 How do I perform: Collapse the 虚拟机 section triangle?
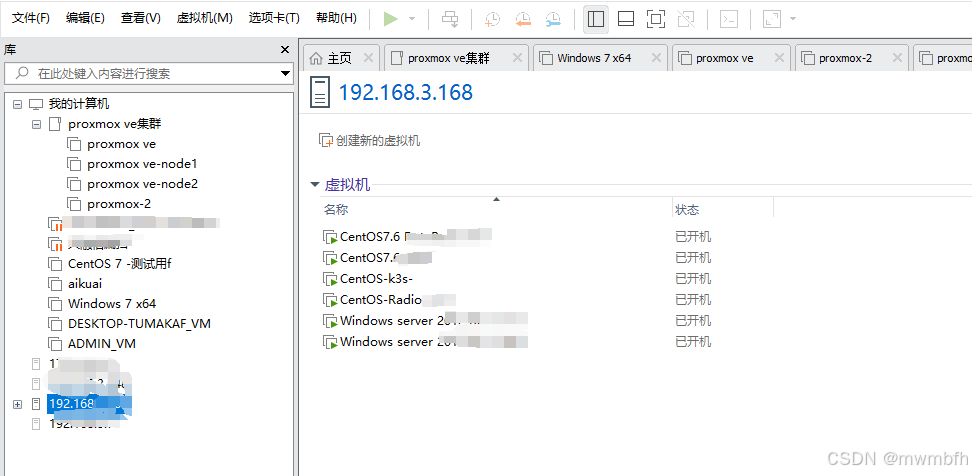click(315, 185)
